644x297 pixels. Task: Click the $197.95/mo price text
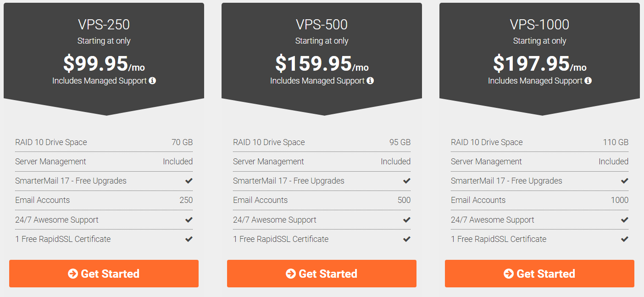tap(539, 64)
